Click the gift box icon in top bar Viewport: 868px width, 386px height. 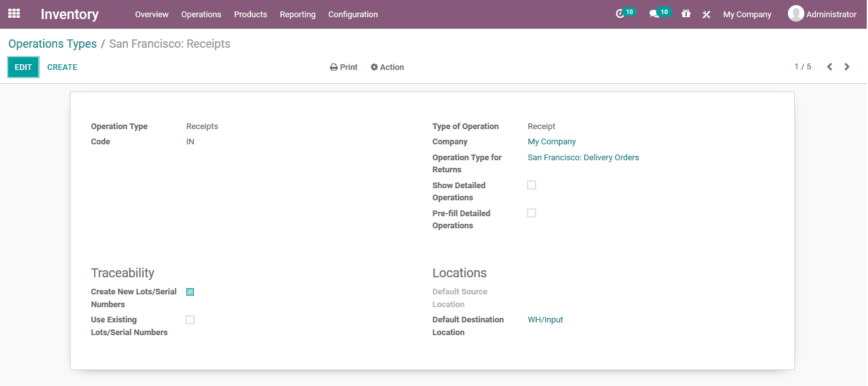pos(685,13)
